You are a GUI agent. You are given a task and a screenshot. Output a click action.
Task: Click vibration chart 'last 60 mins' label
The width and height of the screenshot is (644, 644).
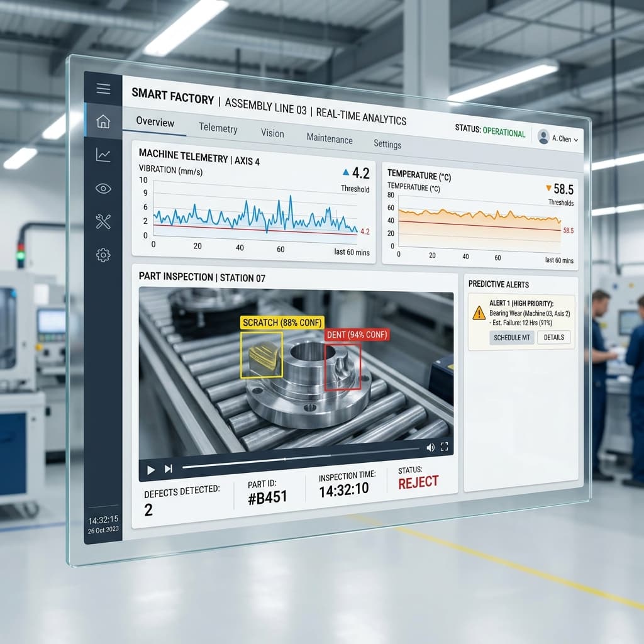tap(352, 252)
